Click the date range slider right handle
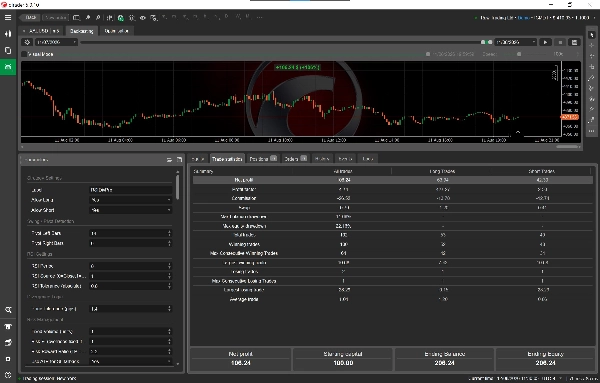The width and height of the screenshot is (600, 383). (490, 42)
